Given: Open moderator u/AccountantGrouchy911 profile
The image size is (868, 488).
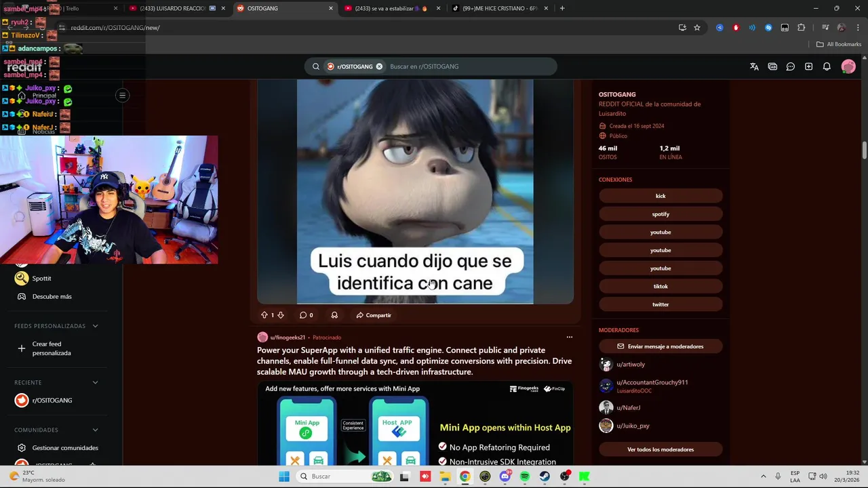Looking at the screenshot, I should point(652,382).
